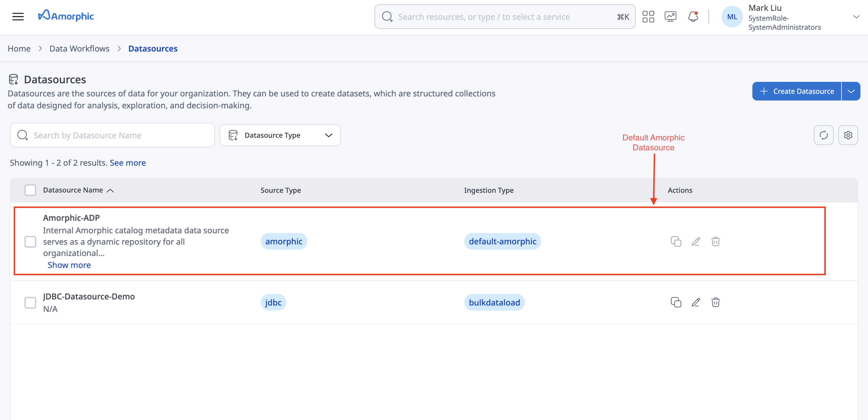Clone the JDBC-Datasource-Demo datasource
The width and height of the screenshot is (868, 420).
pos(675,302)
